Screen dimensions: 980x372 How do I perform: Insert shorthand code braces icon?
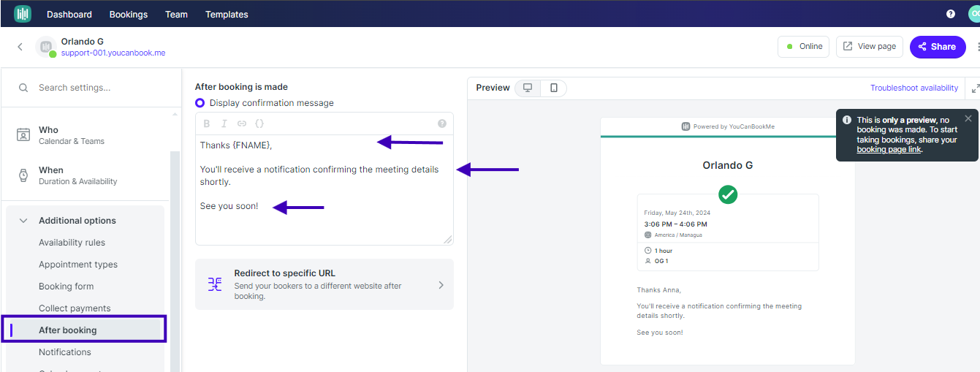pos(259,124)
